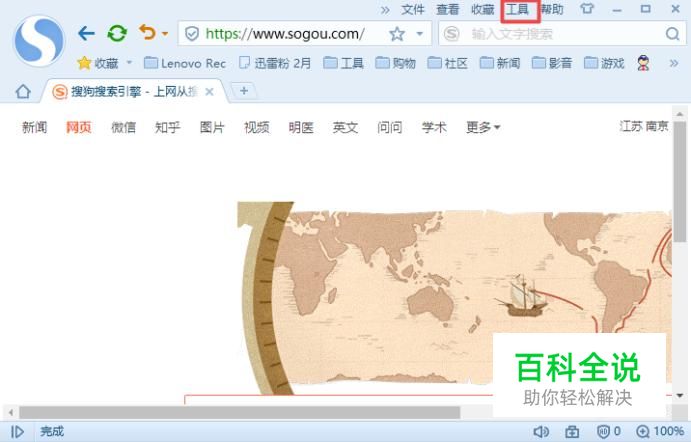Click the sogou.com address bar URL
Image resolution: width=691 pixels, height=442 pixels.
click(x=285, y=33)
